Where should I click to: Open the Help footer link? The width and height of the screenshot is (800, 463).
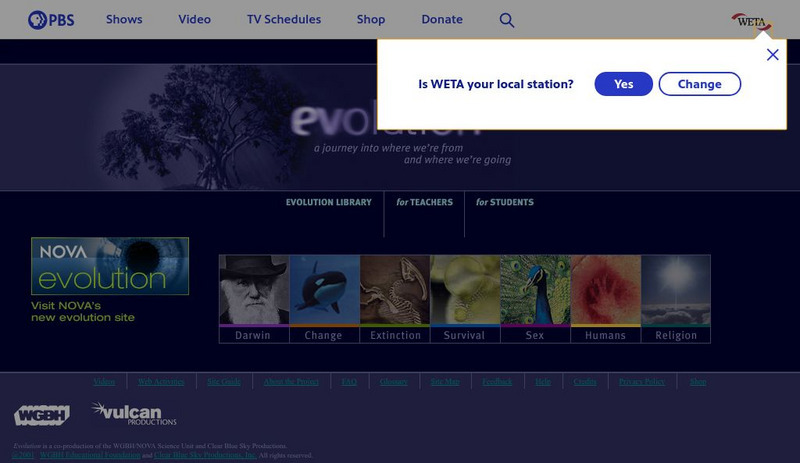tap(543, 381)
